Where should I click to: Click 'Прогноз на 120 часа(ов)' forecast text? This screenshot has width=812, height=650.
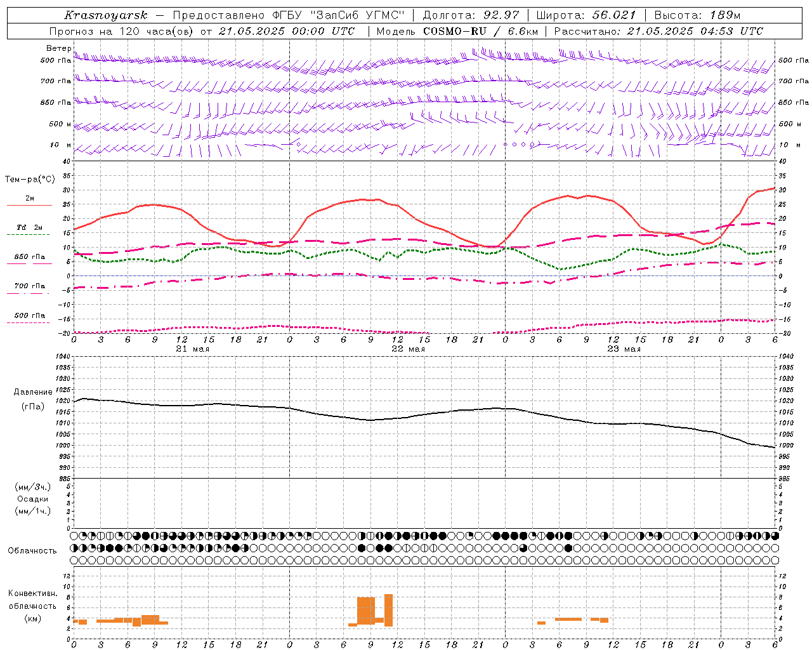pyautogui.click(x=122, y=31)
